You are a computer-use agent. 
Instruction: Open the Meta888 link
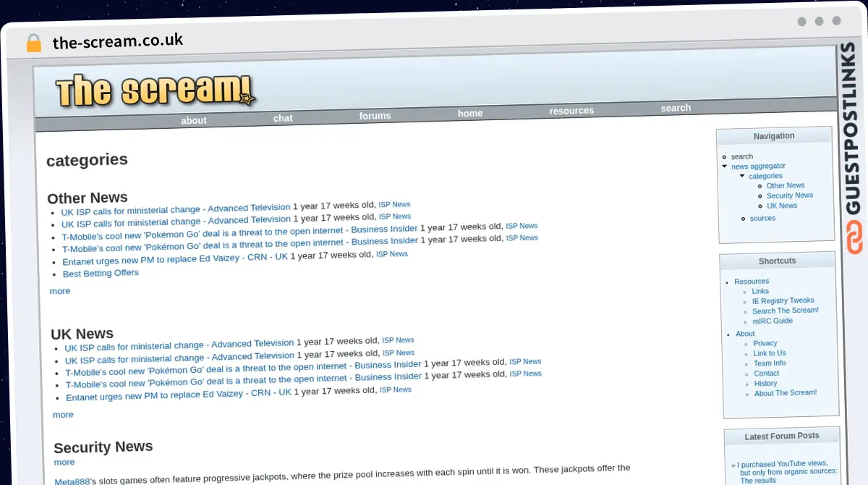(x=72, y=481)
